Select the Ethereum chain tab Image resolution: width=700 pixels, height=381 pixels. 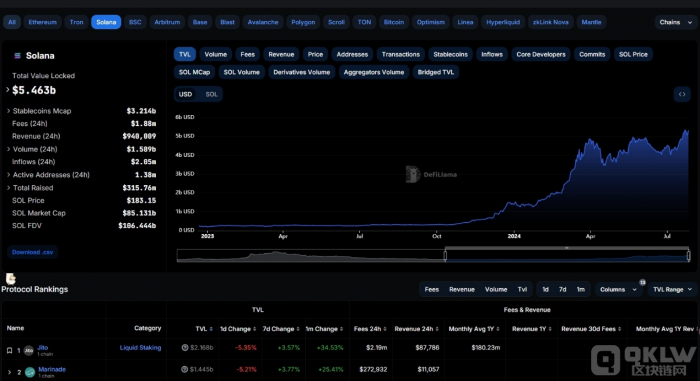click(x=42, y=22)
